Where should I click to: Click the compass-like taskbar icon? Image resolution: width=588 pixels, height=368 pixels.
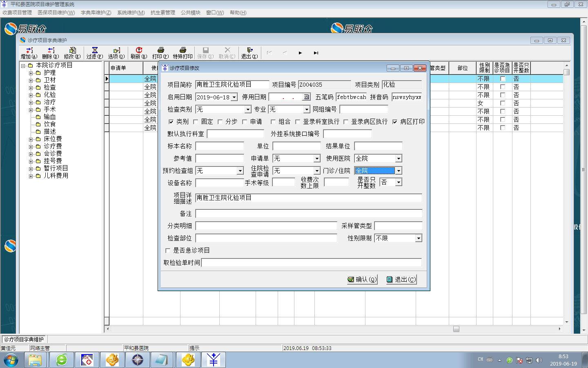point(138,360)
